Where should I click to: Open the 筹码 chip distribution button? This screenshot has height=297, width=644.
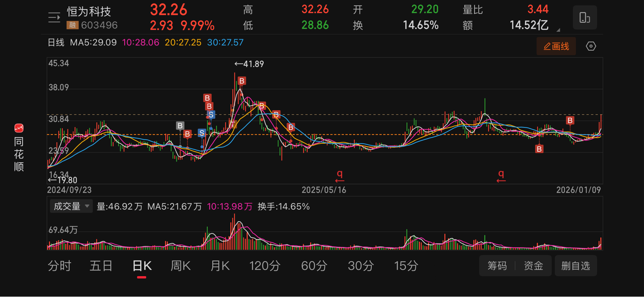(x=497, y=266)
